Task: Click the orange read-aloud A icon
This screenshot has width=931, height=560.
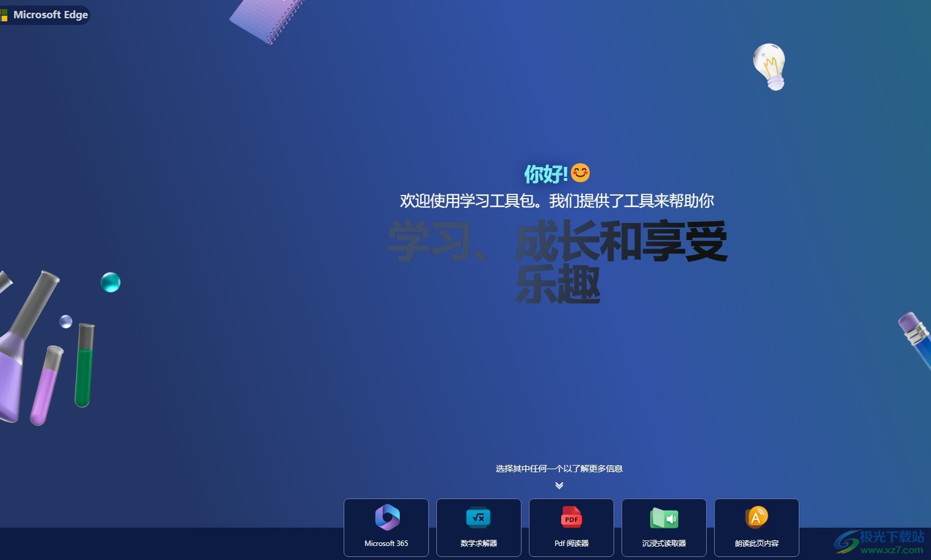Action: coord(757,517)
